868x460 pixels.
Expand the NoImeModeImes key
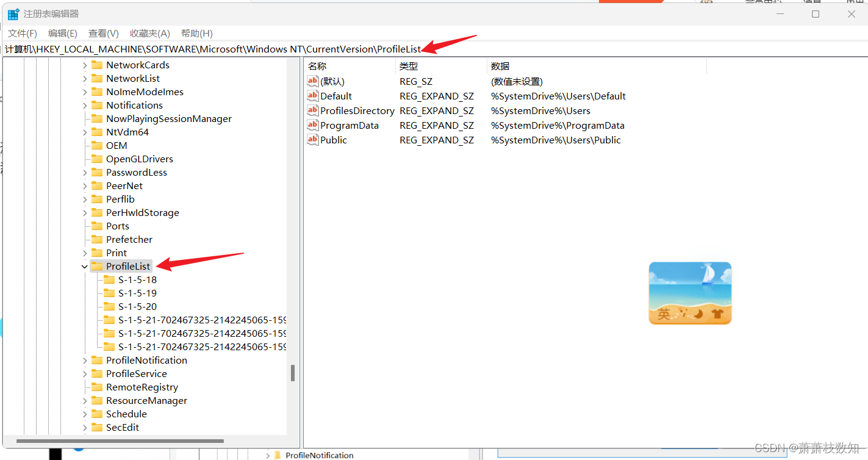tap(85, 92)
